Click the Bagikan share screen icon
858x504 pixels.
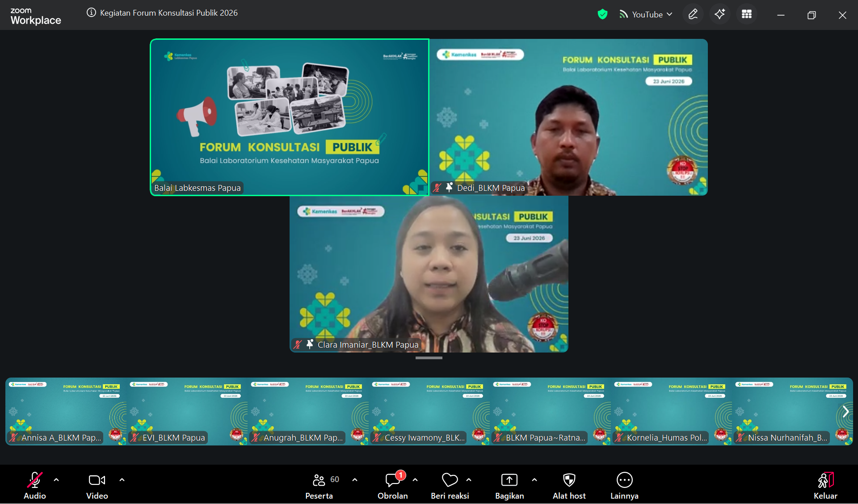(x=509, y=480)
